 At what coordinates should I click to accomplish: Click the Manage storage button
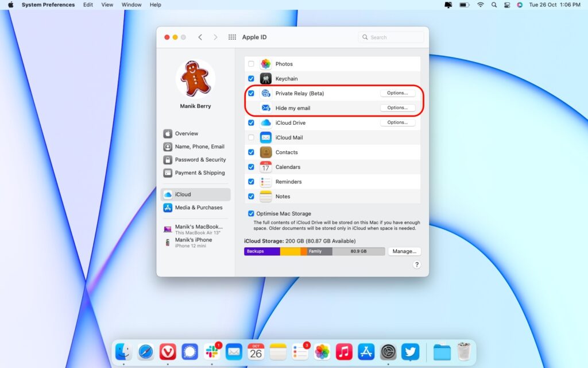[404, 251]
